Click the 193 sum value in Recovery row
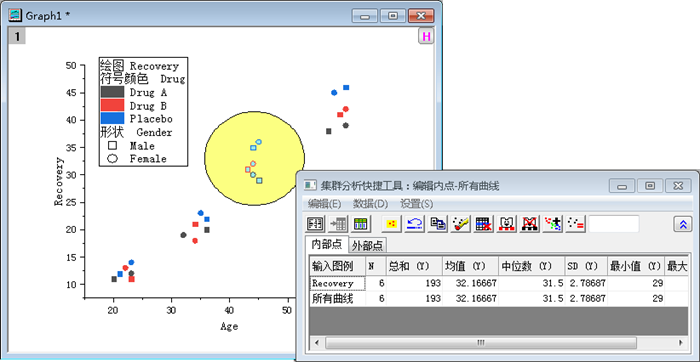The image size is (700, 362). tap(433, 283)
